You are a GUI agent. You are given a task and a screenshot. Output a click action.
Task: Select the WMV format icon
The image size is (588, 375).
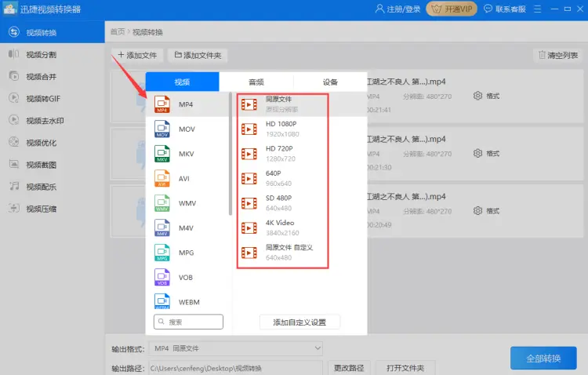click(x=162, y=203)
